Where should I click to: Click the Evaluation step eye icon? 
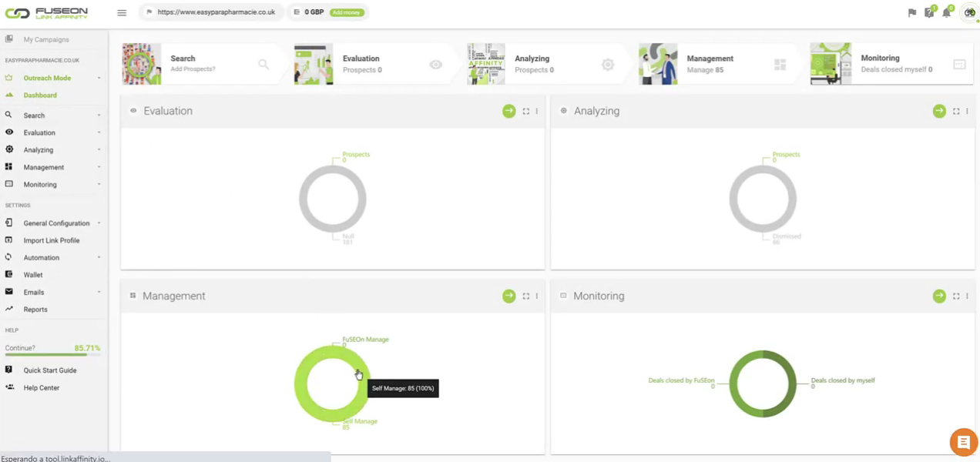tap(436, 65)
